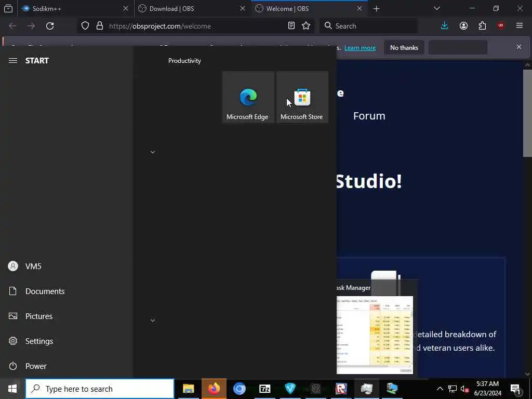Switch to Firefox on the taskbar
This screenshot has height=399, width=532.
click(214, 389)
